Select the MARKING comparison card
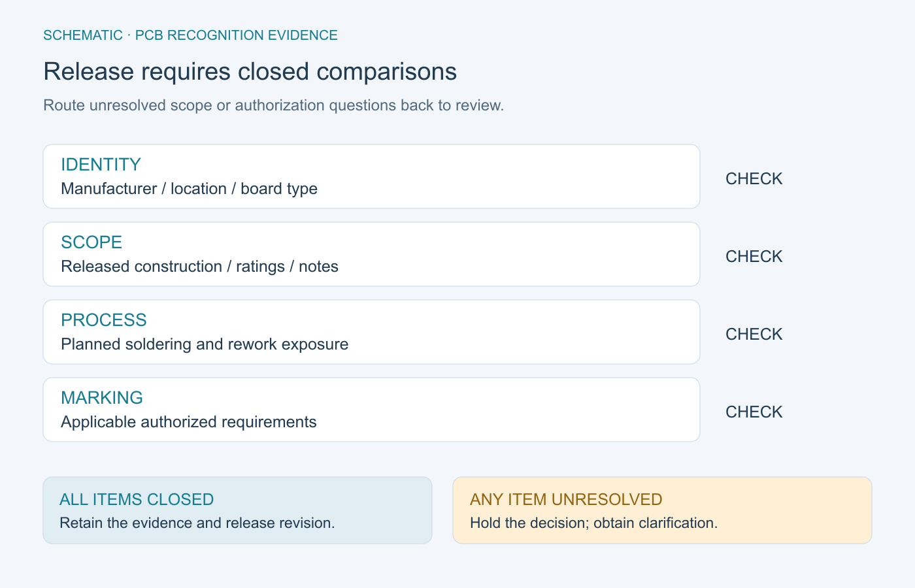 (x=371, y=410)
